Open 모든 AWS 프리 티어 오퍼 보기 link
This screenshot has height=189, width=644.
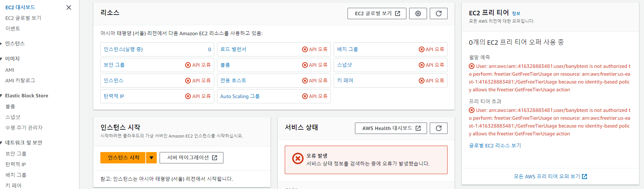(550, 177)
